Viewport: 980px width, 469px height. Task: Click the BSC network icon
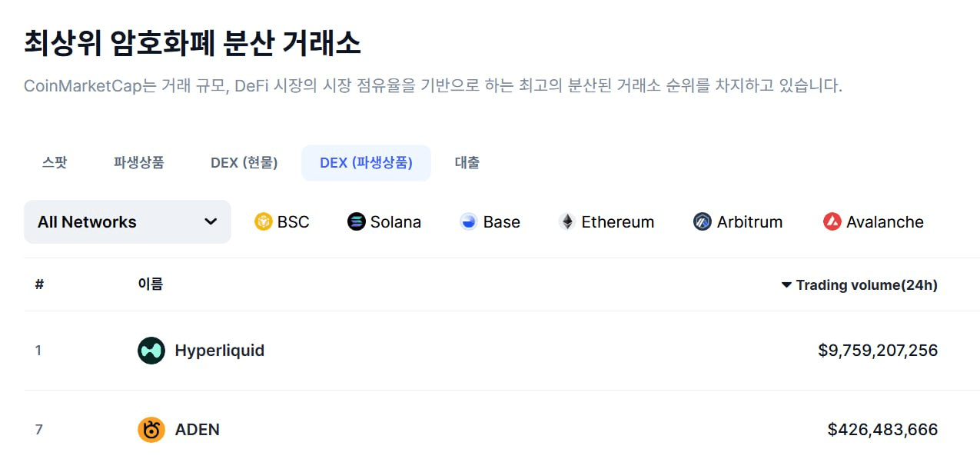(264, 222)
